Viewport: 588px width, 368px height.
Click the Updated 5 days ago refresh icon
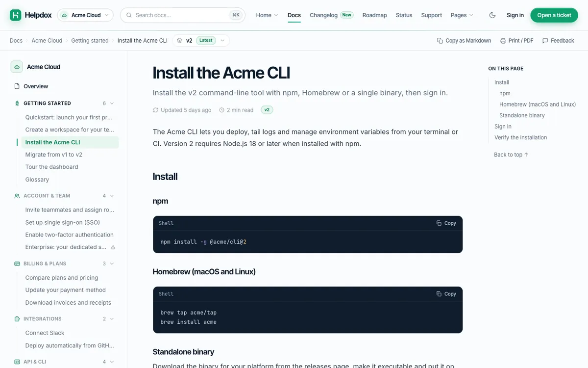(x=156, y=110)
